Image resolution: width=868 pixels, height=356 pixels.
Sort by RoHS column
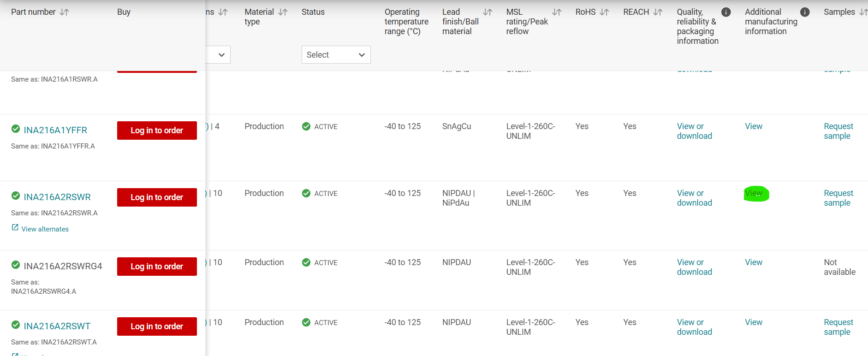[x=604, y=12]
